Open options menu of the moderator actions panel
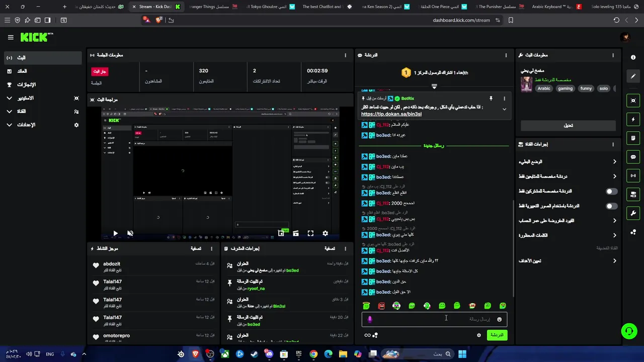Screen dimensions: 644x362 [x=345, y=248]
